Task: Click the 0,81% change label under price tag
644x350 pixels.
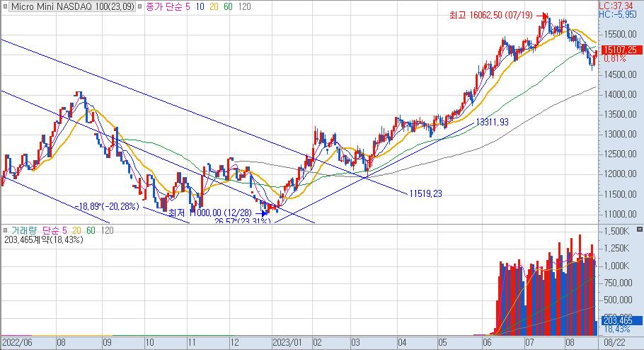Action: pos(615,59)
